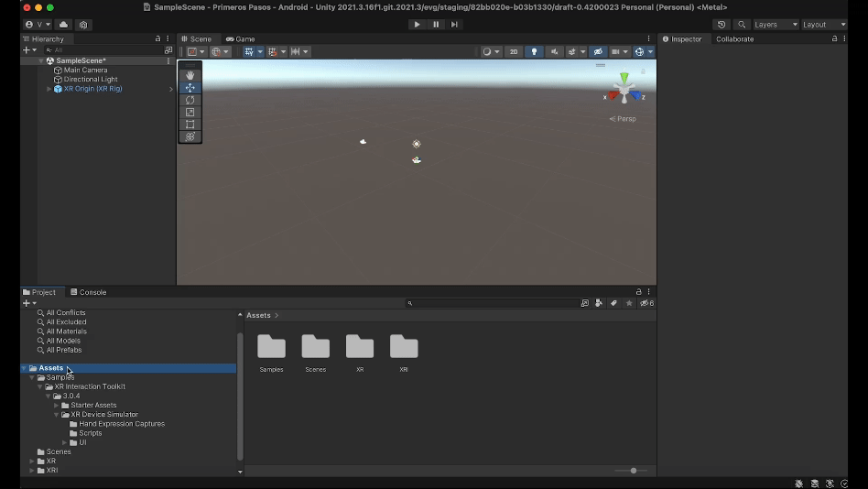
Task: Toggle Inspector panel lock
Action: coord(834,38)
